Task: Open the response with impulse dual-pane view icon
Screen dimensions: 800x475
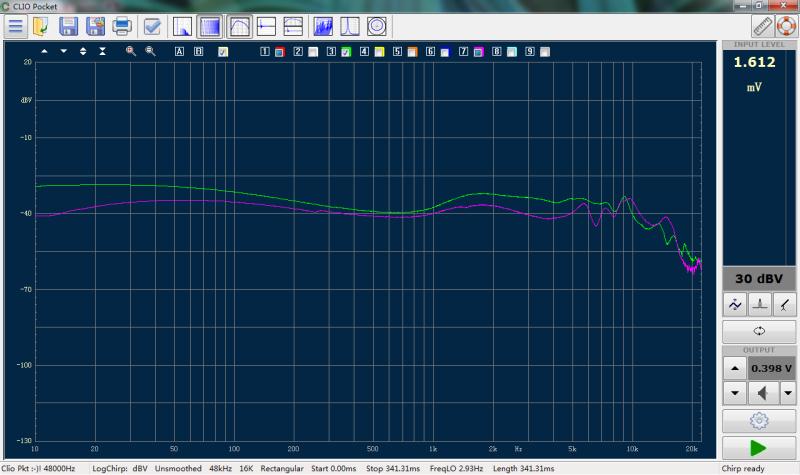Action: (293, 26)
